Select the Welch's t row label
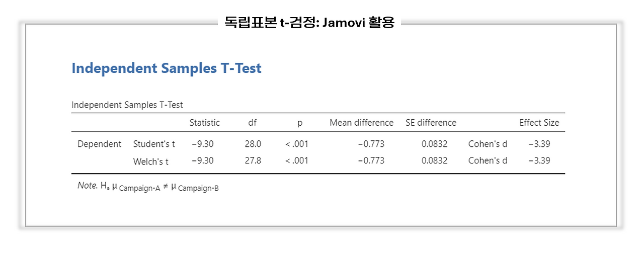644x253 pixels. coord(150,161)
